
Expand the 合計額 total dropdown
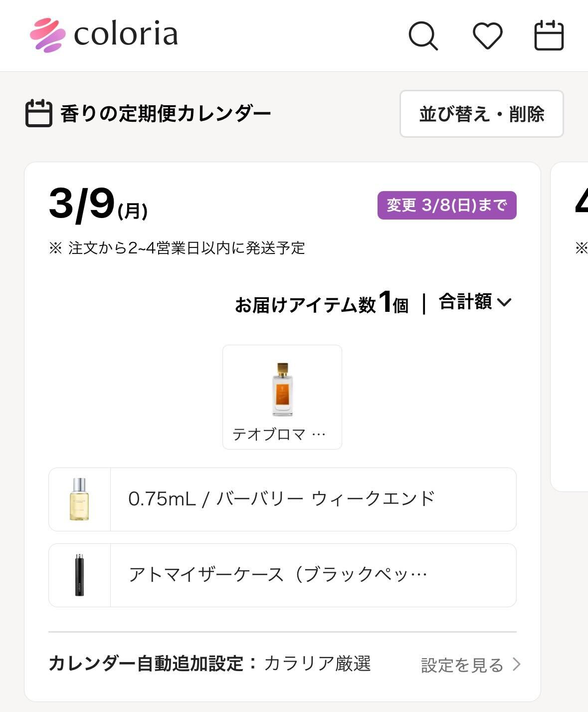(x=475, y=302)
